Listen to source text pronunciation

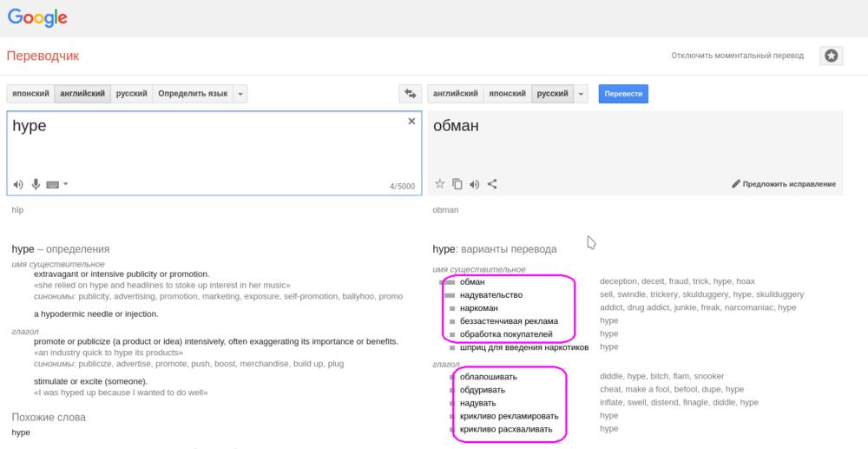[18, 184]
